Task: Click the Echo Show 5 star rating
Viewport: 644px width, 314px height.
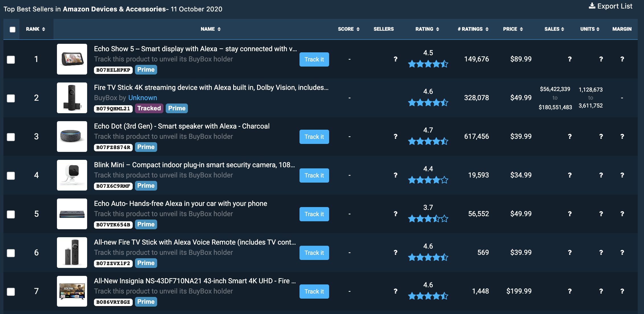Action: click(x=428, y=64)
